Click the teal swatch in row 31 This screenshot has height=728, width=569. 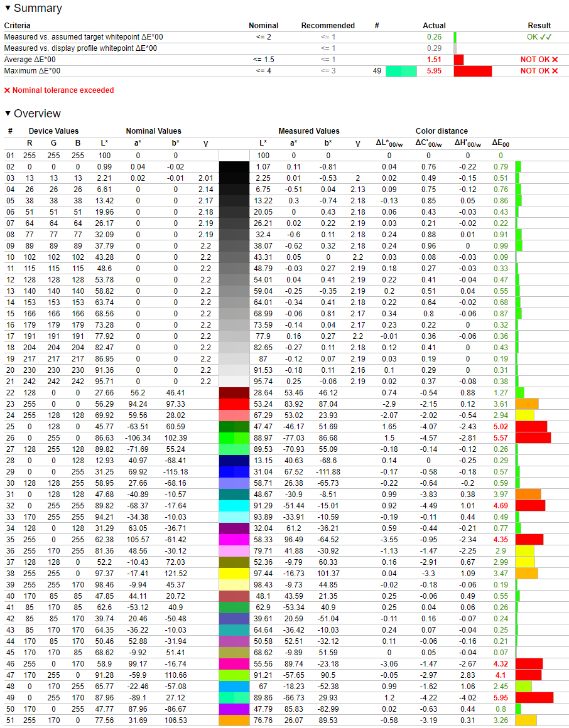(234, 494)
